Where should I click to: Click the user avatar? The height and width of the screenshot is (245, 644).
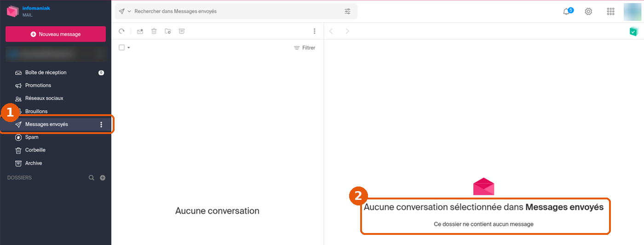632,12
